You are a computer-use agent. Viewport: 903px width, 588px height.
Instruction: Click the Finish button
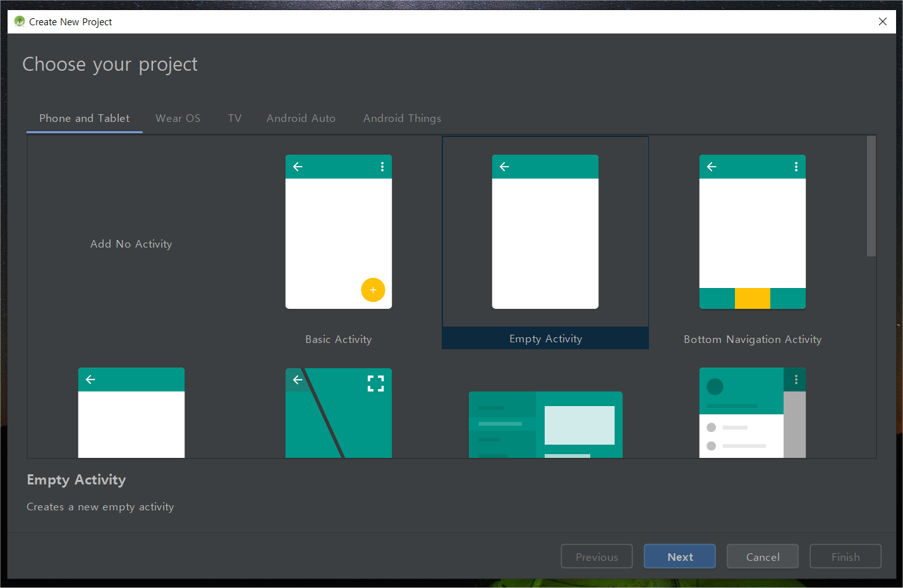tap(845, 556)
